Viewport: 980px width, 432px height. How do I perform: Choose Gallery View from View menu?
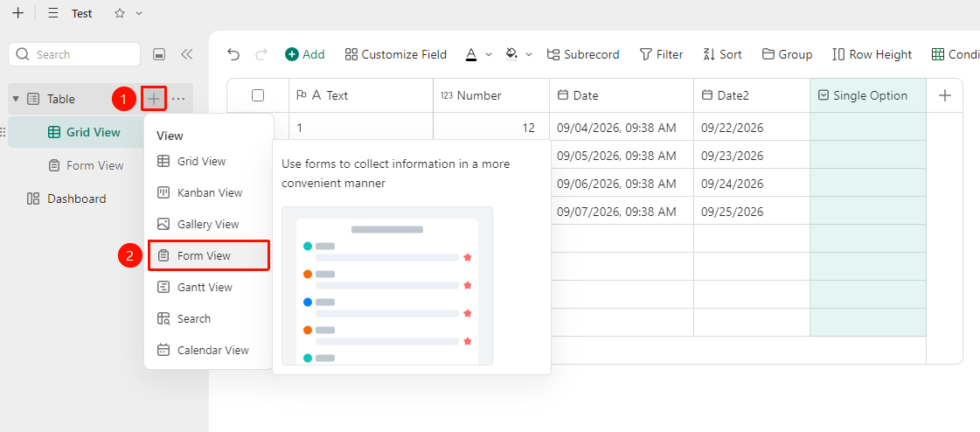209,224
